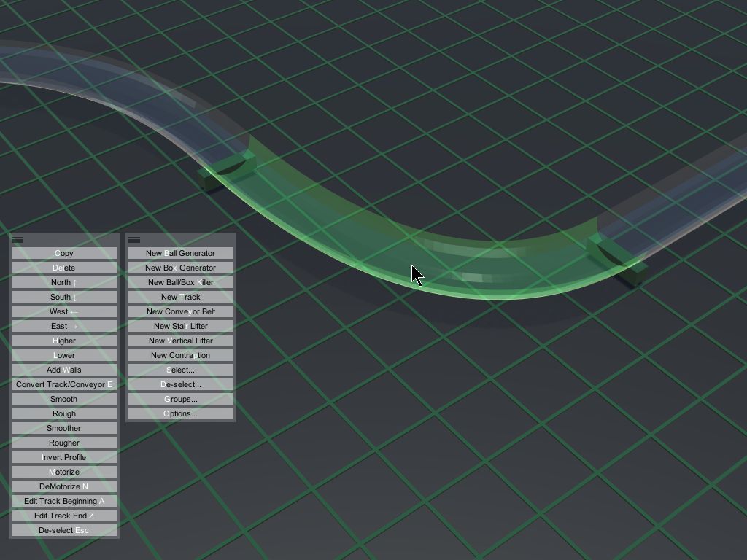Click the Smooth button
The image size is (747, 560).
[x=64, y=399]
